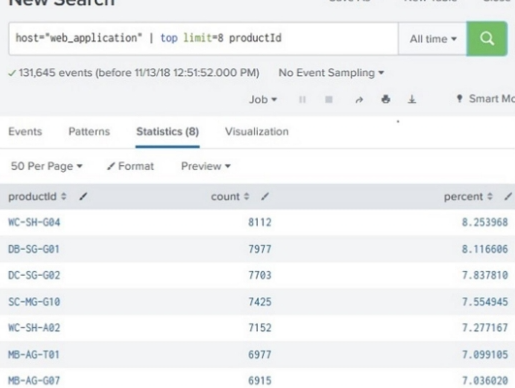Select count value 7703
515x388 pixels.
(260, 275)
